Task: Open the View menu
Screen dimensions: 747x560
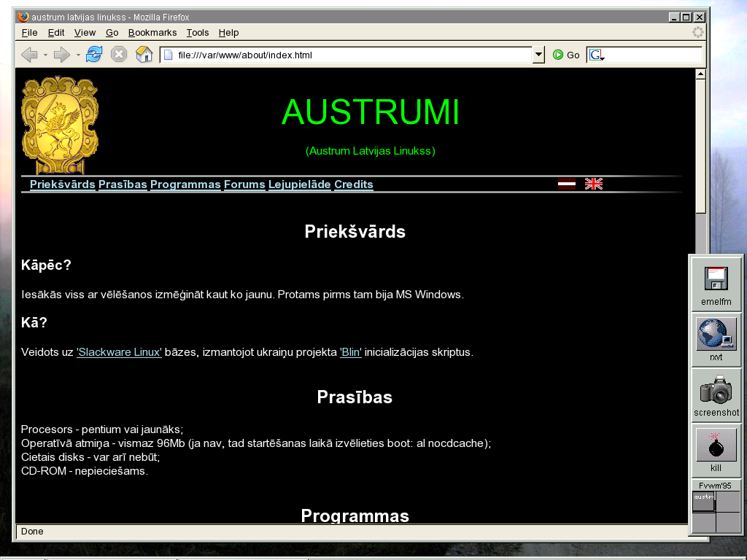Action: coord(85,32)
